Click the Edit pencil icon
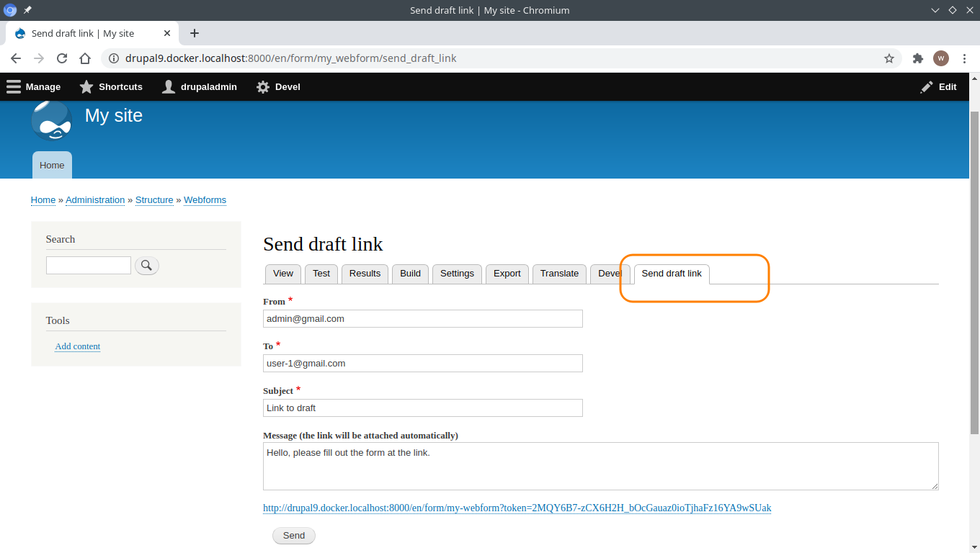980x553 pixels. click(927, 86)
